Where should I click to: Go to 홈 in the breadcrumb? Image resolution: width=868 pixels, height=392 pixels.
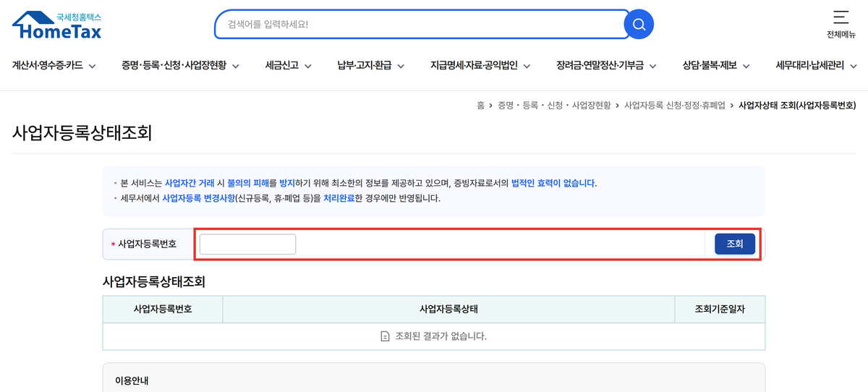[x=480, y=106]
